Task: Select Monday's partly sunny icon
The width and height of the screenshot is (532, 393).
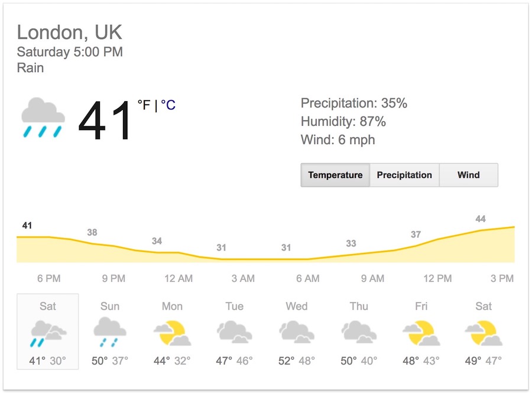Action: pos(173,333)
